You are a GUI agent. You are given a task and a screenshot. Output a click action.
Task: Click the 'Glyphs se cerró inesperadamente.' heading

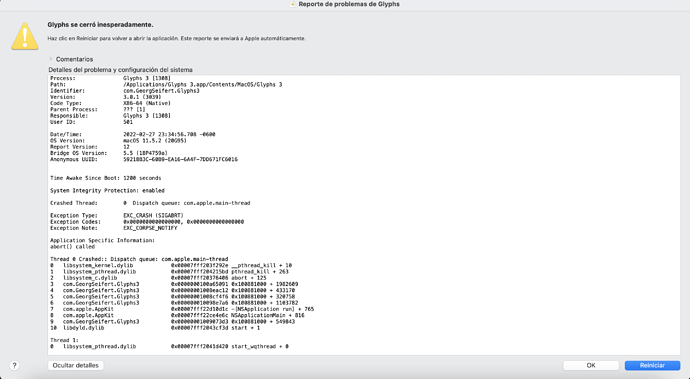(x=100, y=25)
